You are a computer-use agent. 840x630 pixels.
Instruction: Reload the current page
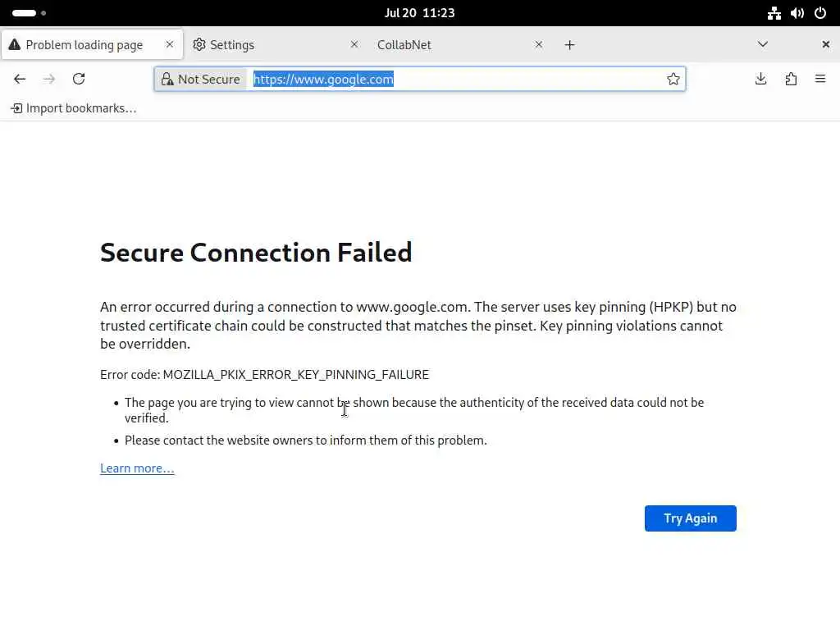click(79, 79)
